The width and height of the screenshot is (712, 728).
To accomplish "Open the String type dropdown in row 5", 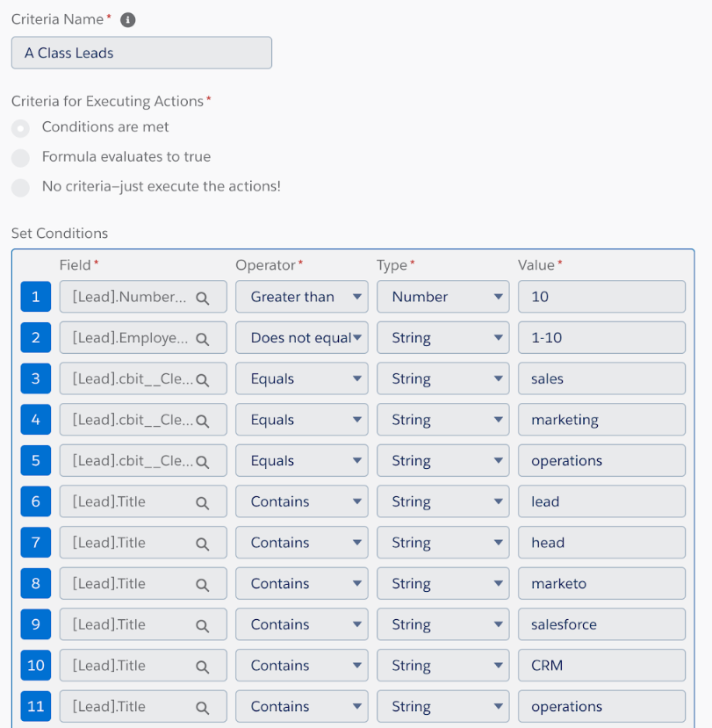I will click(x=442, y=460).
